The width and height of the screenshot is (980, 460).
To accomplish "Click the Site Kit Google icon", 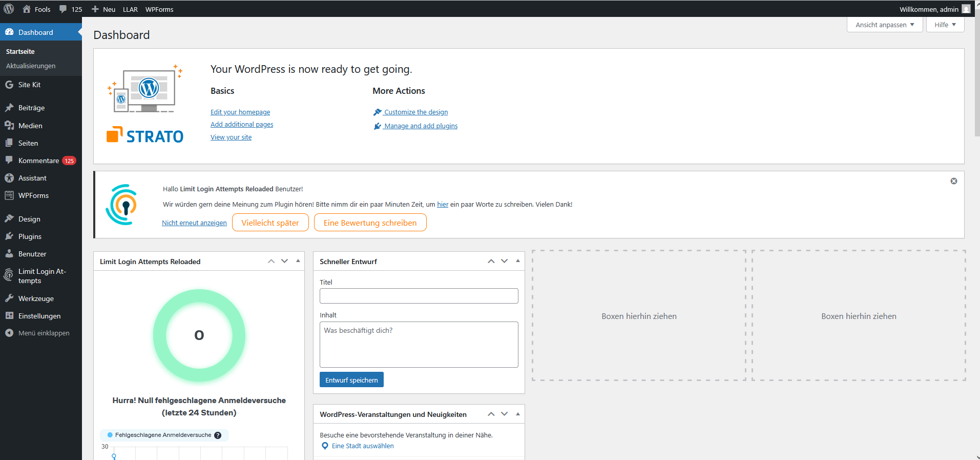I will (x=9, y=85).
